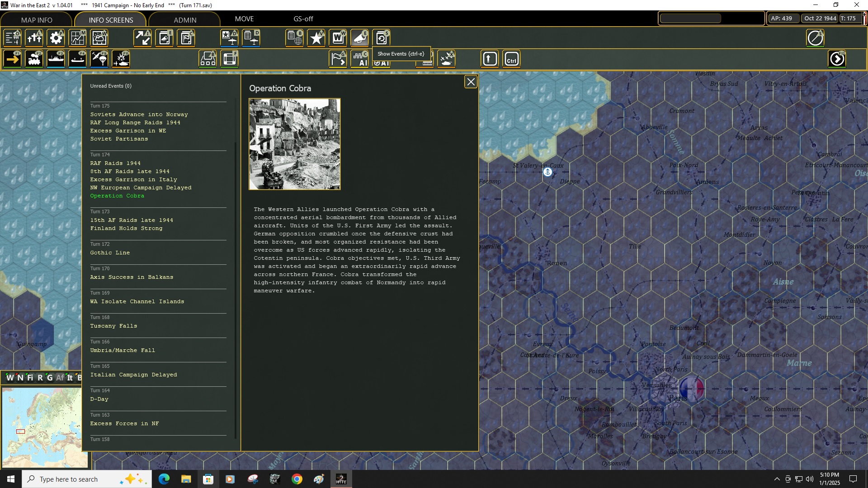Screen dimensions: 868x488
Task: Select air transport paratroop mode (F9)
Action: 99,59
